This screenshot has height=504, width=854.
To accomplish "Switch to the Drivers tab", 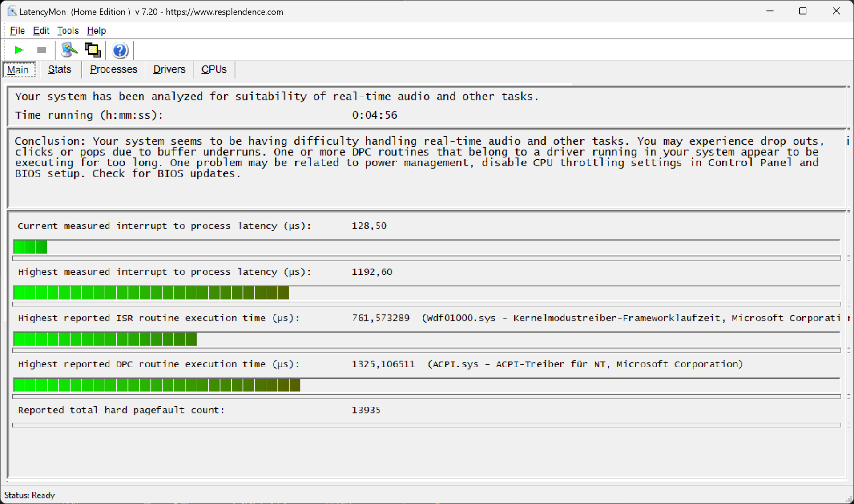I will 169,69.
